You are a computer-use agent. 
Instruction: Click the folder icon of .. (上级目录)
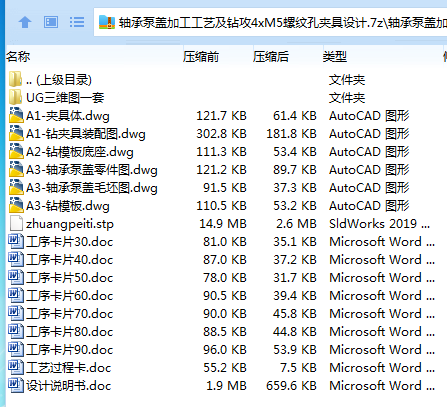(16, 79)
